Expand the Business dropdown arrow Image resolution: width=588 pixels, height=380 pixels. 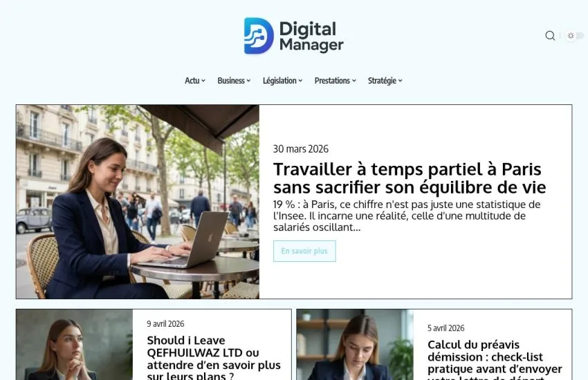pyautogui.click(x=248, y=81)
